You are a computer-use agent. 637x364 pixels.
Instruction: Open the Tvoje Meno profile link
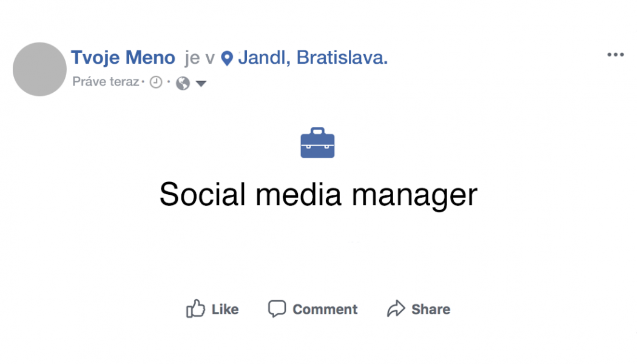[123, 57]
